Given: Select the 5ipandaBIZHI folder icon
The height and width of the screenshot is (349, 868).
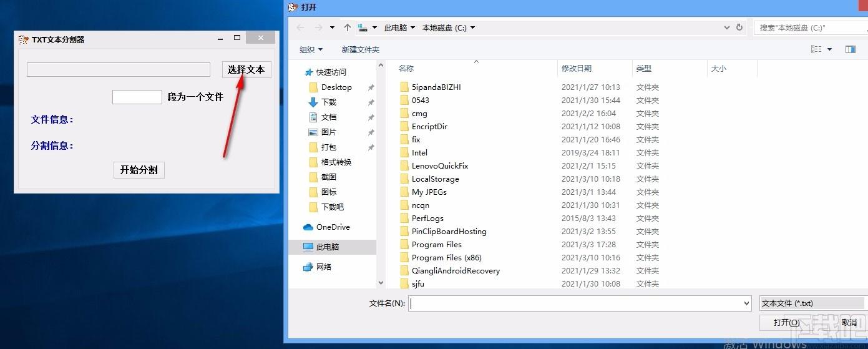Looking at the screenshot, I should click(x=404, y=87).
